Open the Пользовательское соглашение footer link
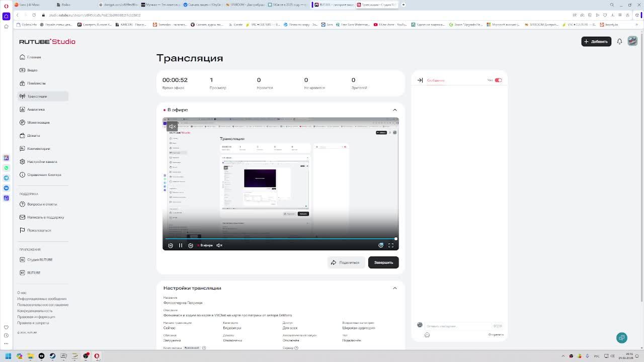 point(43,305)
